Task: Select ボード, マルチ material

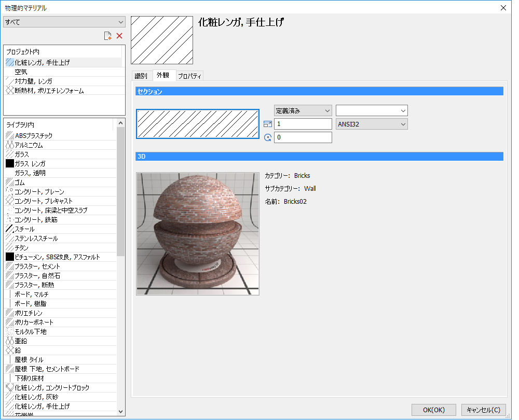Action: (61, 294)
